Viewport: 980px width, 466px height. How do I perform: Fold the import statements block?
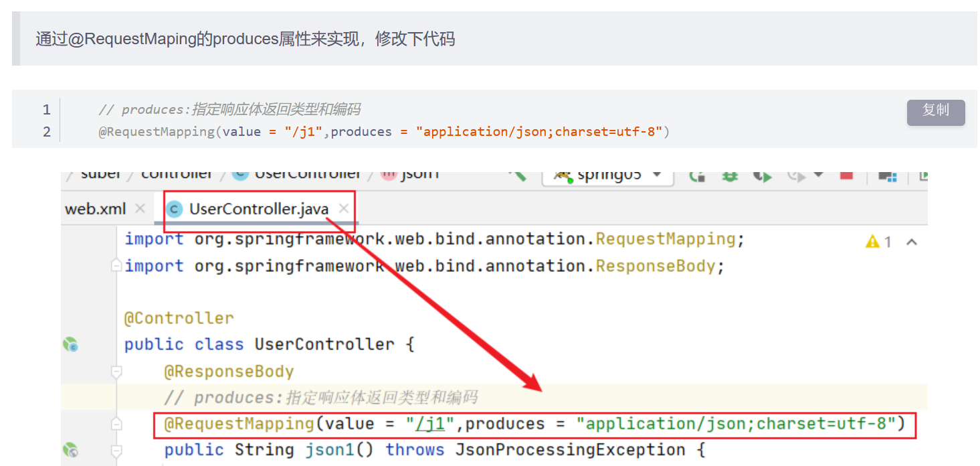[x=117, y=266]
